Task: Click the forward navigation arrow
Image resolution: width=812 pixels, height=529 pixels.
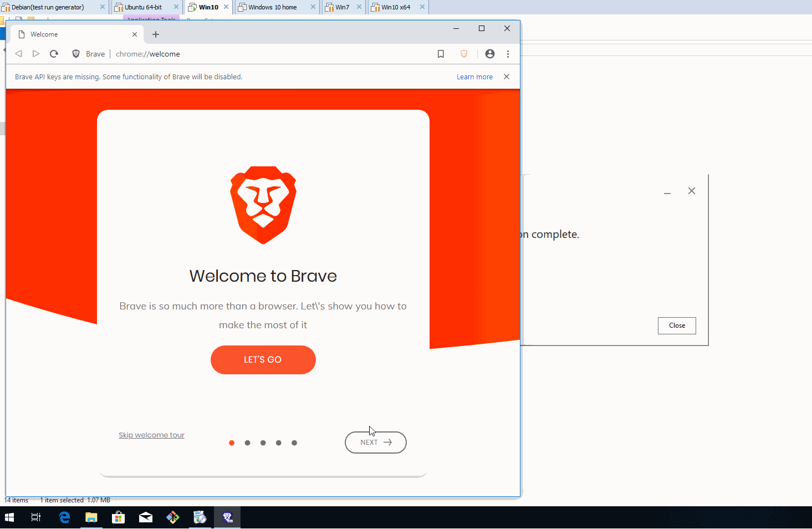Action: 36,53
